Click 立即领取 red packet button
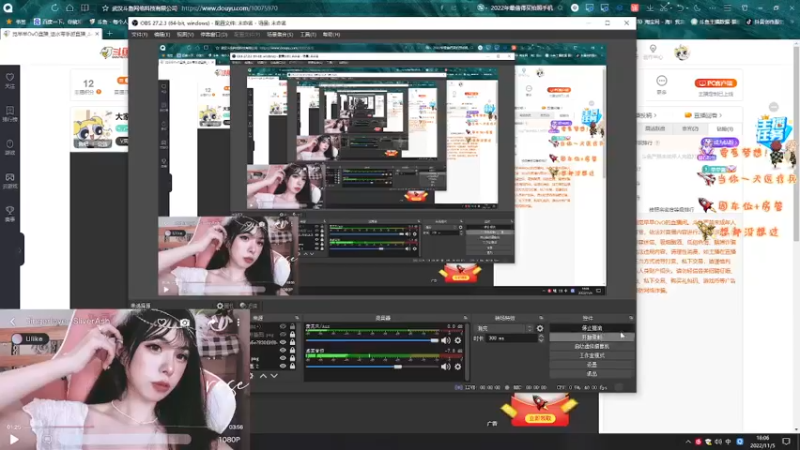The image size is (800, 450). pyautogui.click(x=540, y=418)
